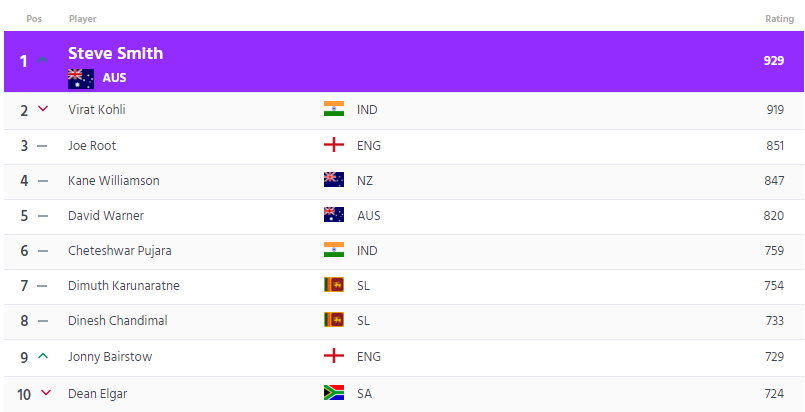Click the SL country code for Dimuth Karunaratne
This screenshot has width=805, height=412.
[363, 285]
